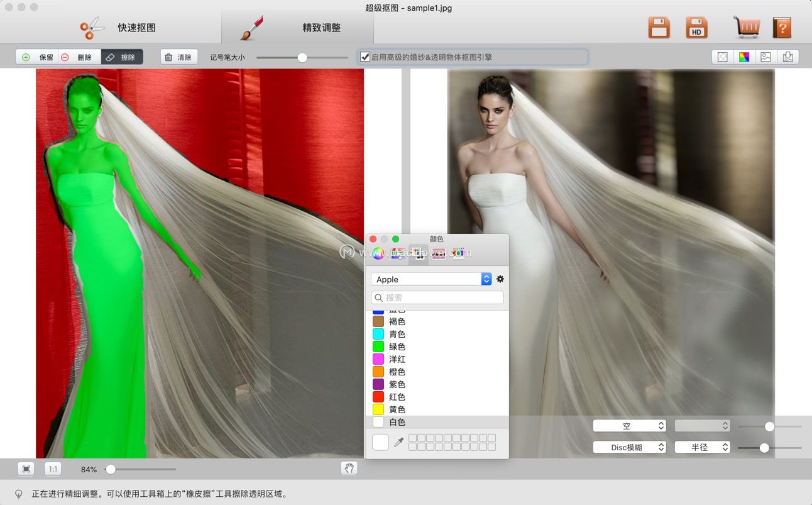The height and width of the screenshot is (505, 812).
Task: Click the slider on the 空 effect row
Action: pyautogui.click(x=769, y=426)
